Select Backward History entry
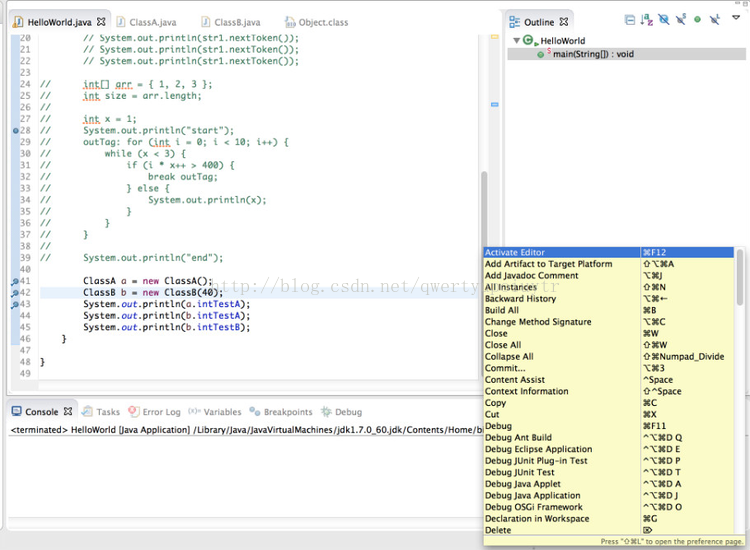 608,299
